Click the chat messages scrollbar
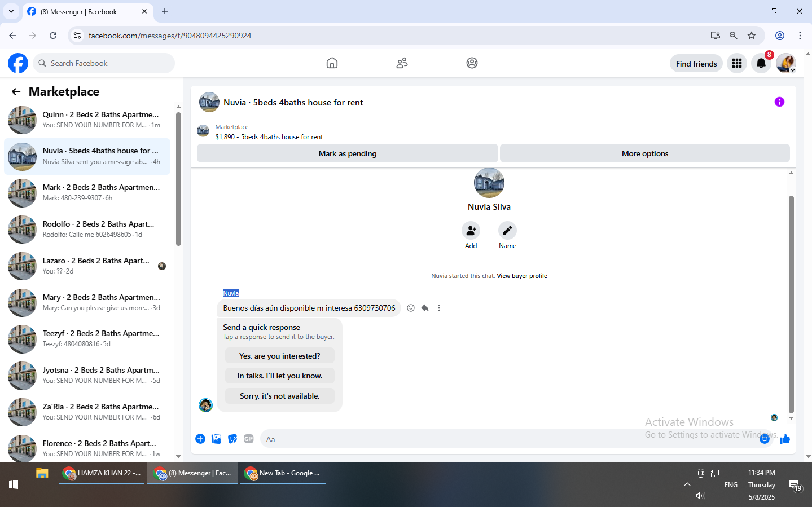 [x=791, y=305]
